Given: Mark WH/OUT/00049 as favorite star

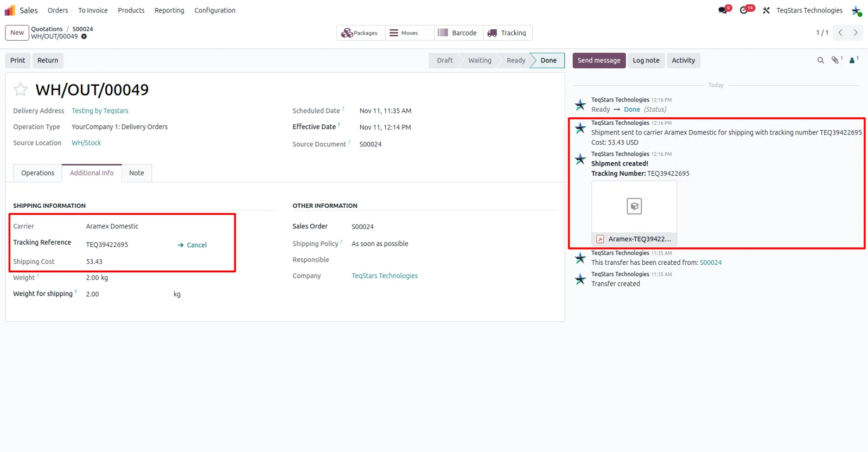Looking at the screenshot, I should click(21, 89).
